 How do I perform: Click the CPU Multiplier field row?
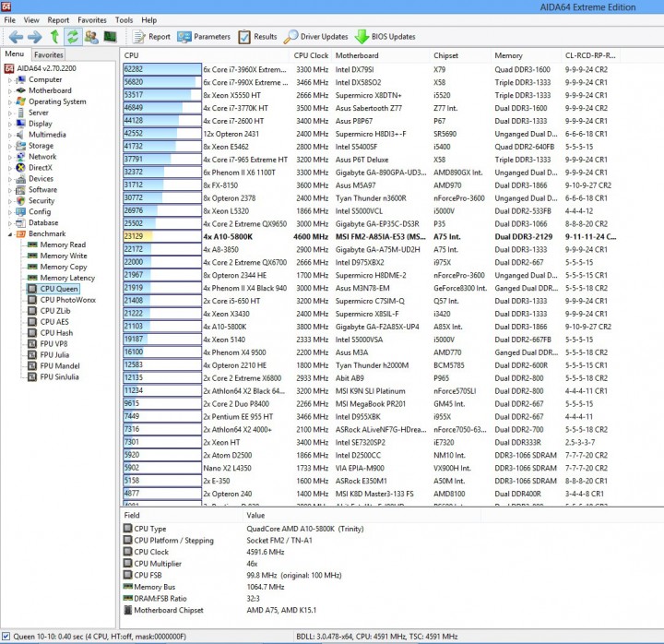(x=191, y=564)
